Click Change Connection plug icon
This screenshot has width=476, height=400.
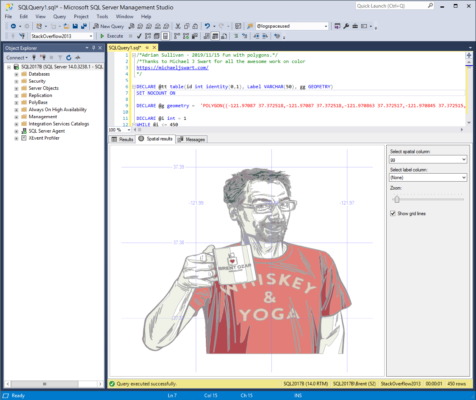coord(22,36)
